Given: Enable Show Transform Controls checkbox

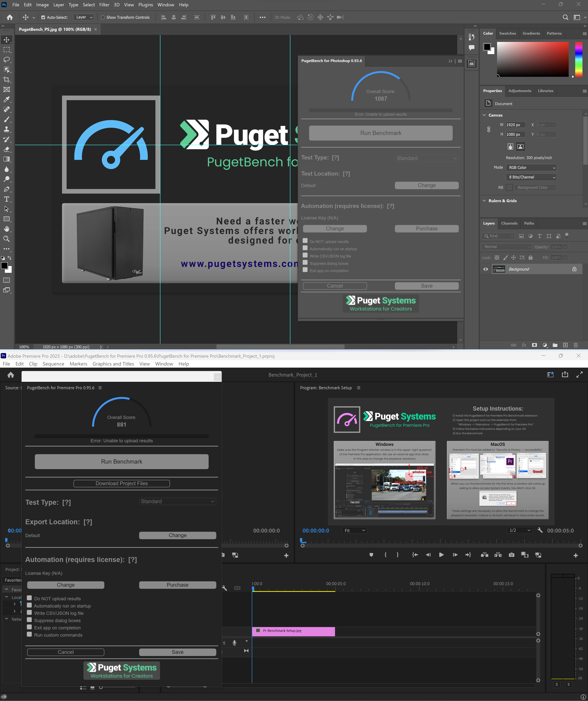Looking at the screenshot, I should pyautogui.click(x=103, y=17).
